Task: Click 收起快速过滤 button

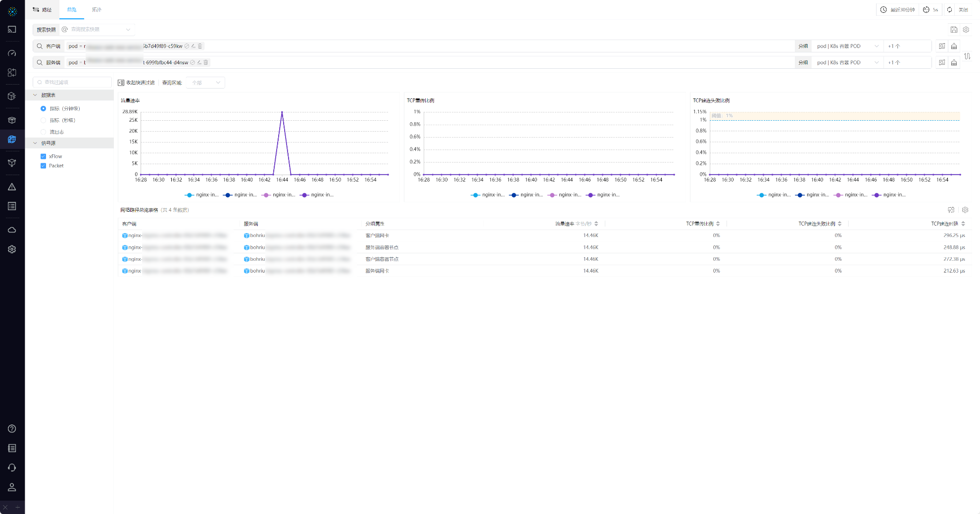Action: (x=137, y=83)
